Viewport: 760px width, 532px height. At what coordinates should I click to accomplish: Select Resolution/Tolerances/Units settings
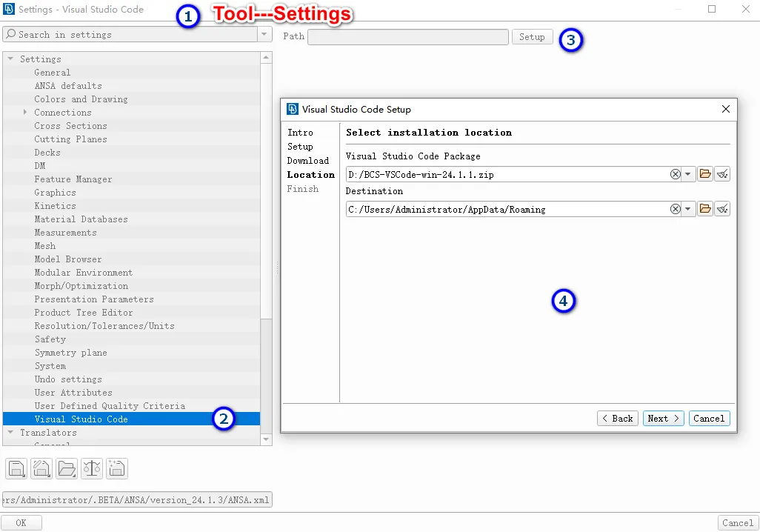tap(104, 326)
